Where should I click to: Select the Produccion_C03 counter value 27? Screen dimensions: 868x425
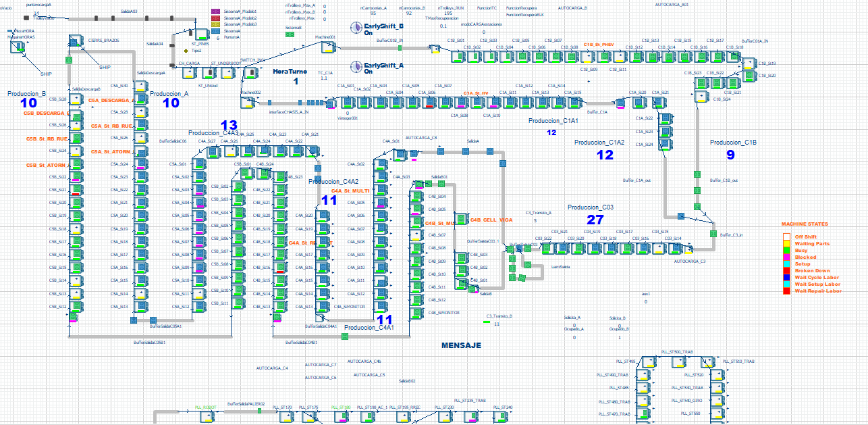pos(595,220)
